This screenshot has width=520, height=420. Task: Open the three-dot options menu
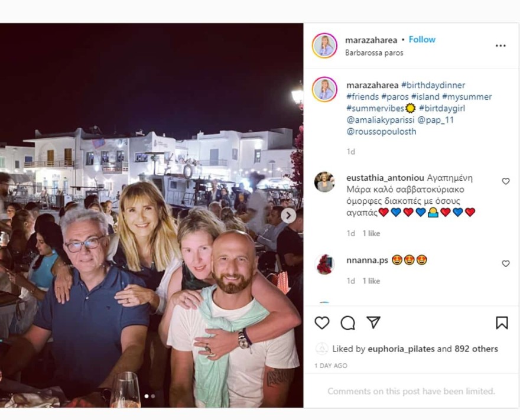(x=501, y=45)
